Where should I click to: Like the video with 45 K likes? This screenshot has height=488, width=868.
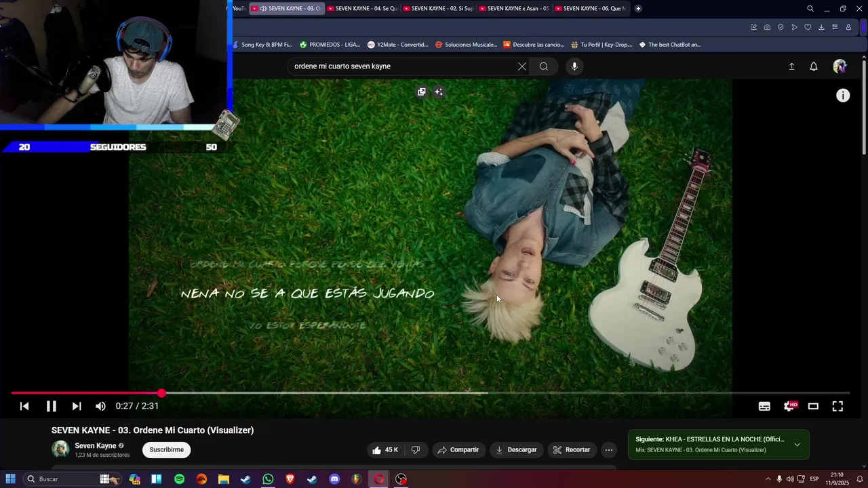[x=385, y=450]
